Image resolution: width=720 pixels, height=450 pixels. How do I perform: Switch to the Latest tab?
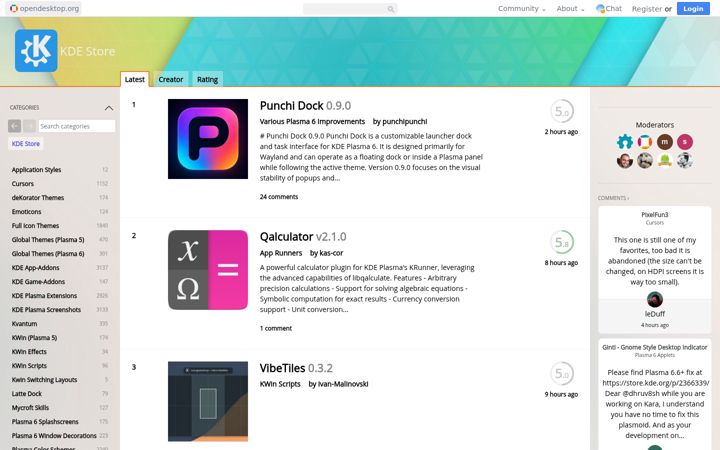[x=135, y=79]
